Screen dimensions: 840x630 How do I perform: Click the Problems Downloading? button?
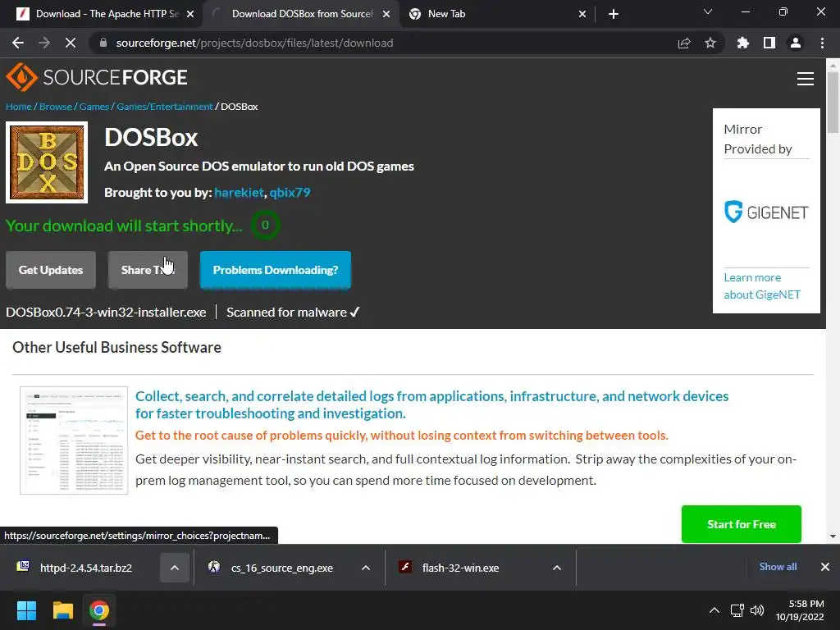tap(276, 270)
